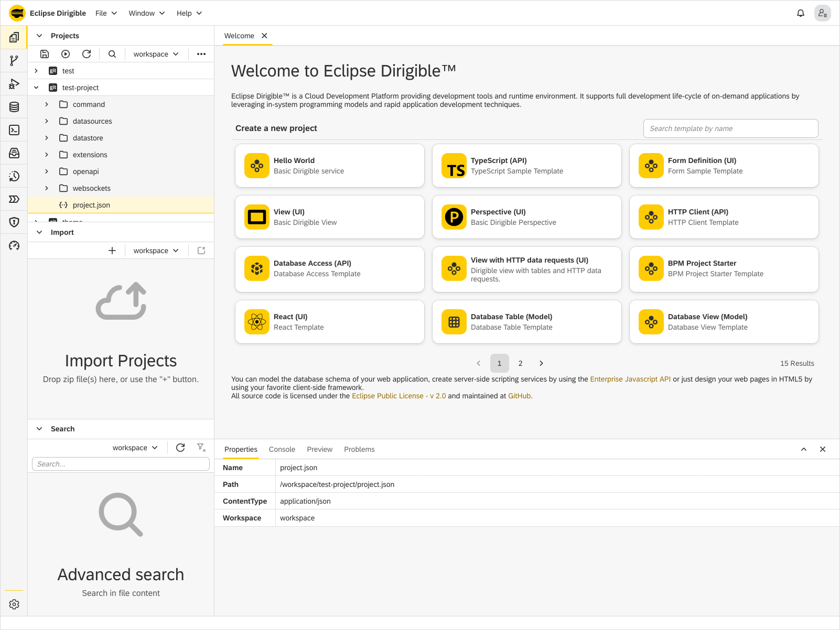Select Database Table (Model) template
The image size is (840, 630).
527,322
